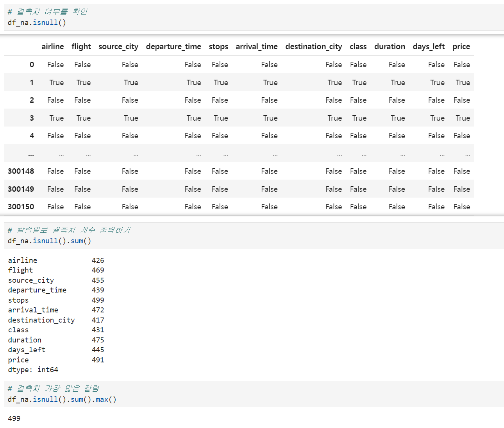Click row index 0 in the table
This screenshot has width=504, height=428.
[x=32, y=64]
